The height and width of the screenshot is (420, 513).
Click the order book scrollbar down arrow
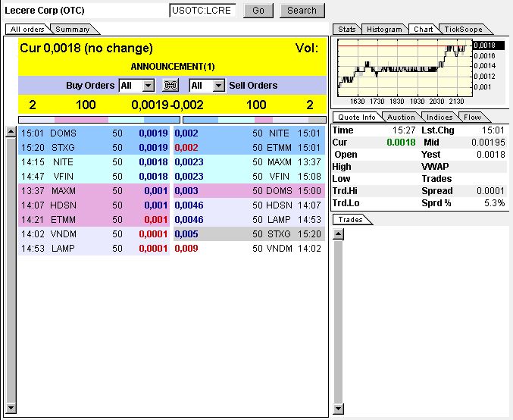click(11, 409)
